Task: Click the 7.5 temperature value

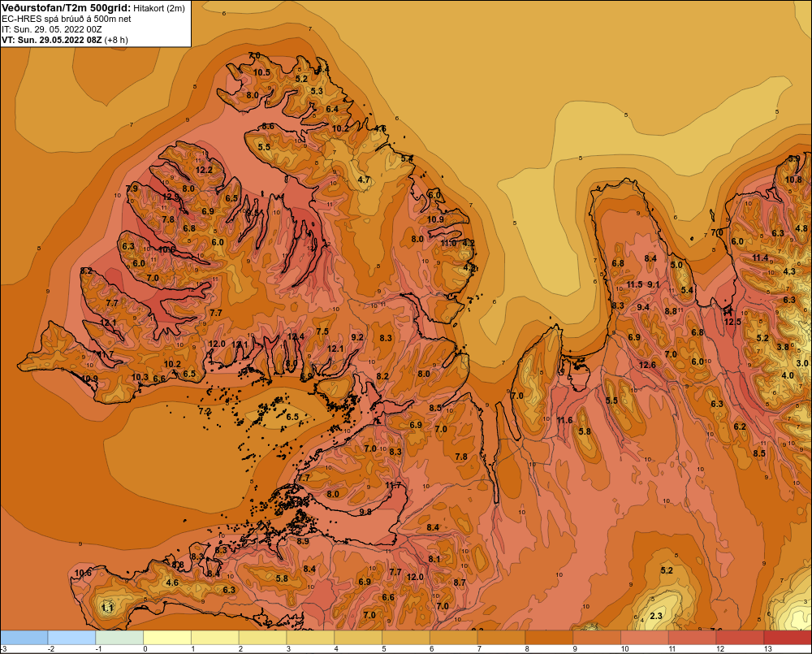Action: 322,331
